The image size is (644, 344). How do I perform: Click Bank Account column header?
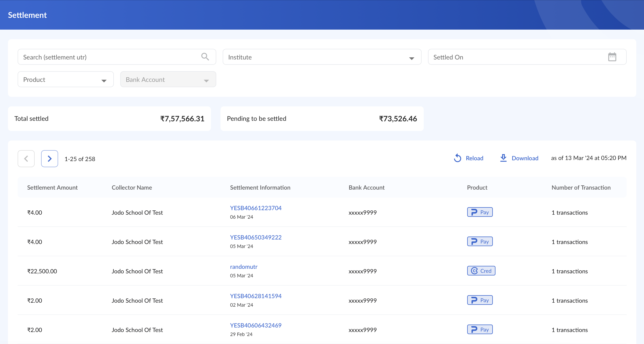coord(366,187)
